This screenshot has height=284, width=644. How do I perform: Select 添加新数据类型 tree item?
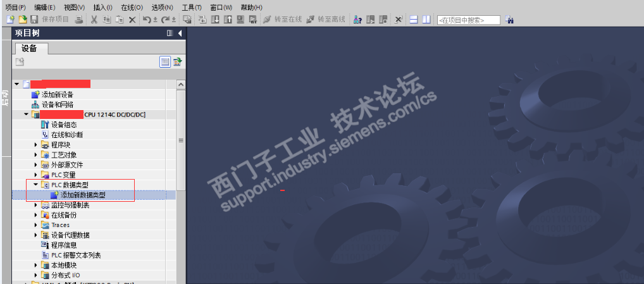tap(82, 195)
